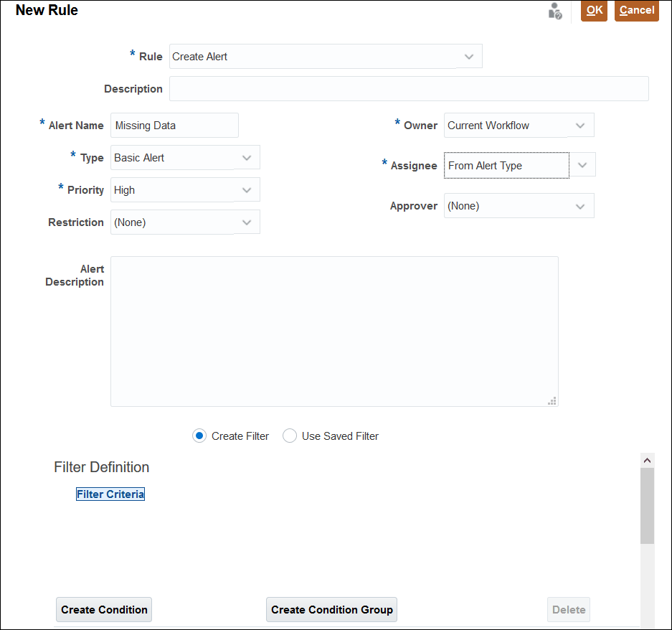Click the user help icon beside OK

point(555,11)
